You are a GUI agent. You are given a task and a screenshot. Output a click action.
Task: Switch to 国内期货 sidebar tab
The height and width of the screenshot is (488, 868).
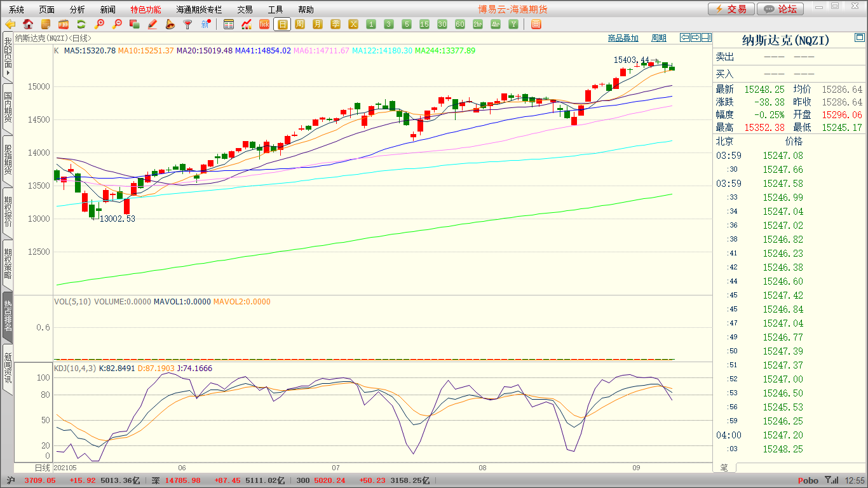tap(8, 107)
